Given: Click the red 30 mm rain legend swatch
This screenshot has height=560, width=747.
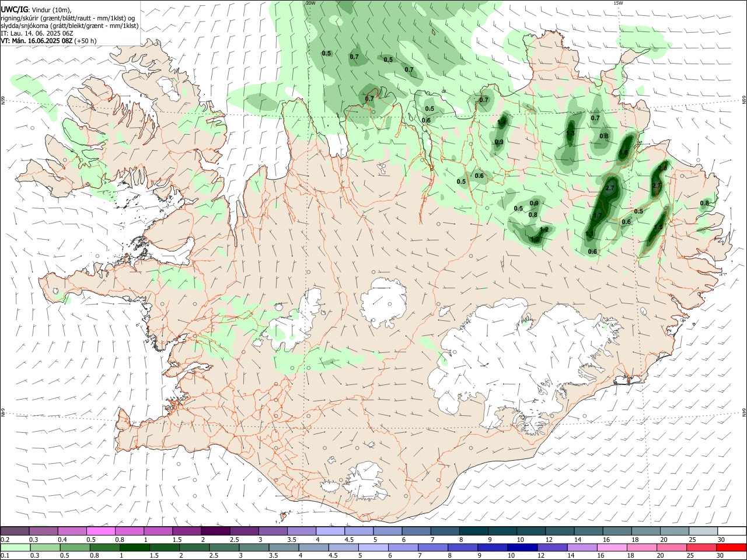Looking at the screenshot, I should (x=731, y=547).
